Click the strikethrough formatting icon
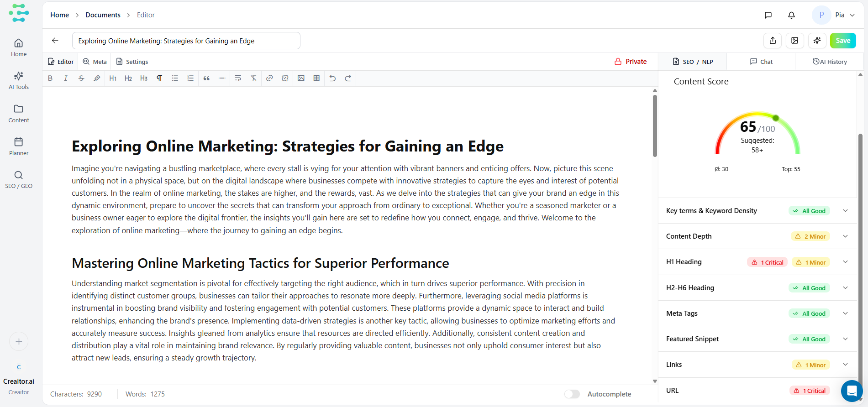868x407 pixels. (81, 78)
